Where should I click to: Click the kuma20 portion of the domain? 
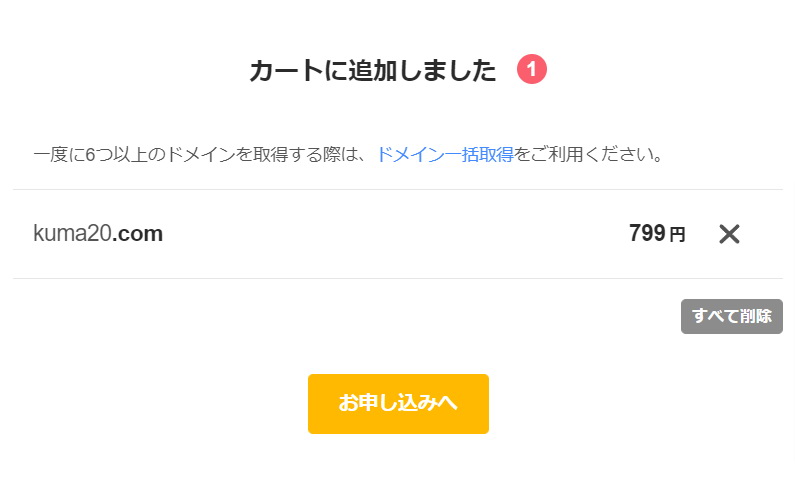pos(72,234)
